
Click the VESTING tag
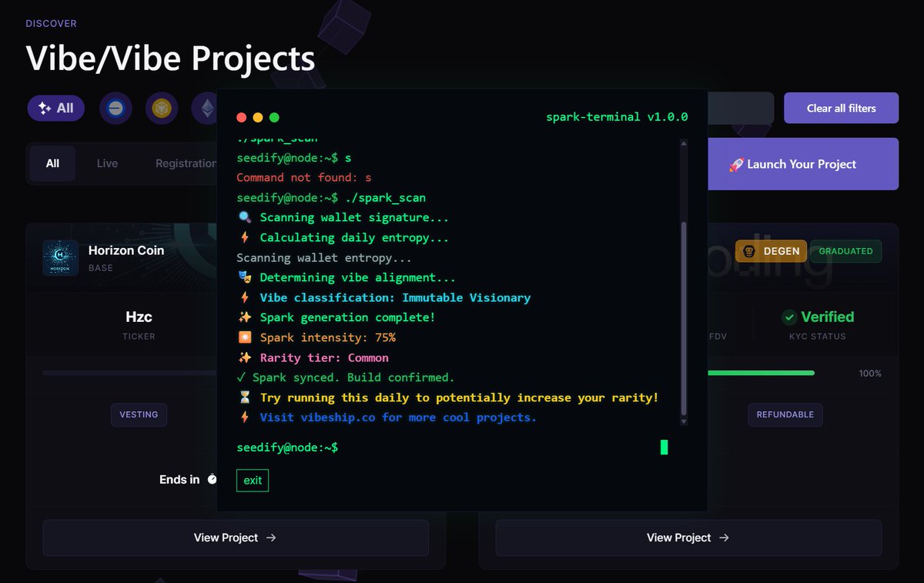[139, 414]
